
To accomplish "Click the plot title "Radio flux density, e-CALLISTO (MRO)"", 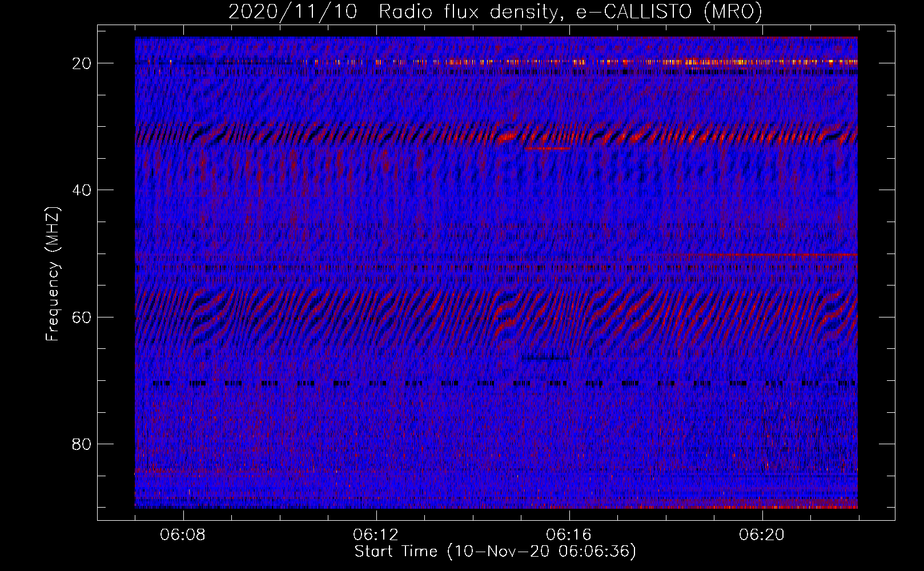I will tap(571, 11).
